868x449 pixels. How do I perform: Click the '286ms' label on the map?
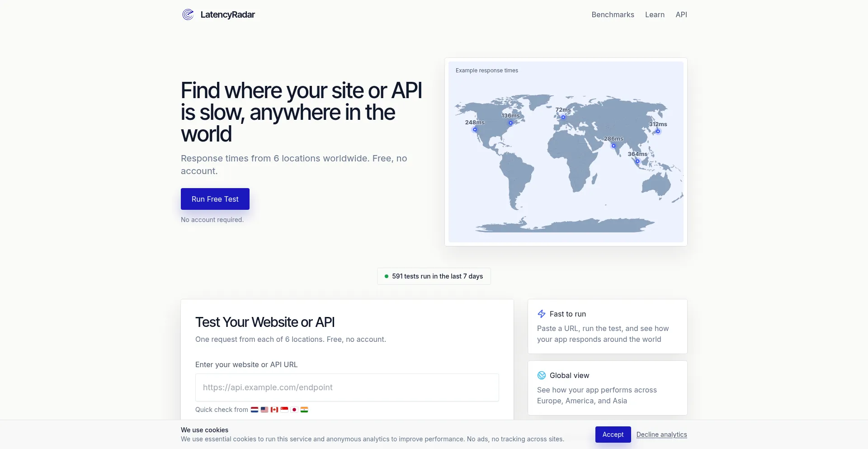click(x=613, y=139)
